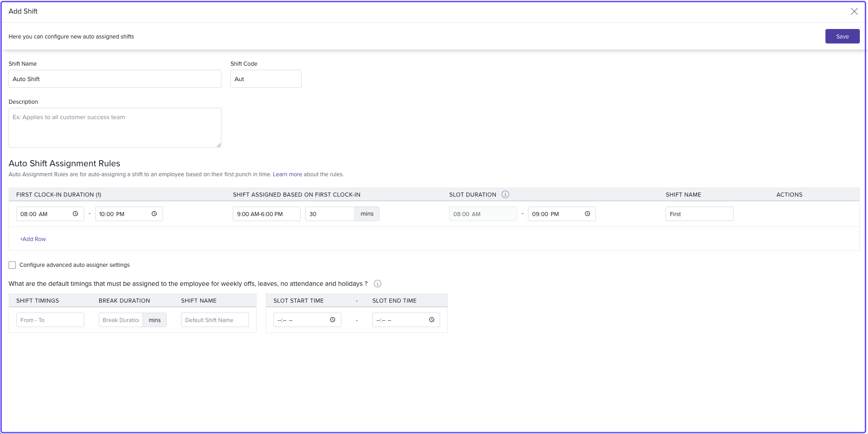The image size is (868, 434).
Task: Open the From - To shift timings field
Action: 50,320
